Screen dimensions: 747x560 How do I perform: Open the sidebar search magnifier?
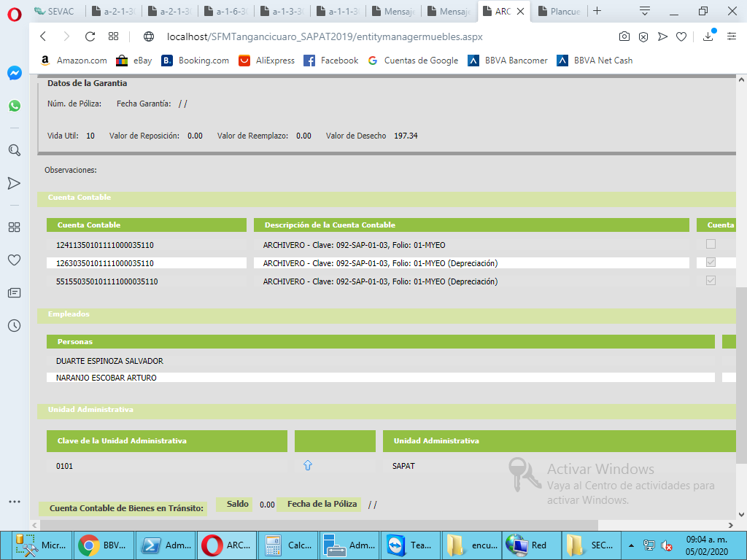tap(15, 150)
